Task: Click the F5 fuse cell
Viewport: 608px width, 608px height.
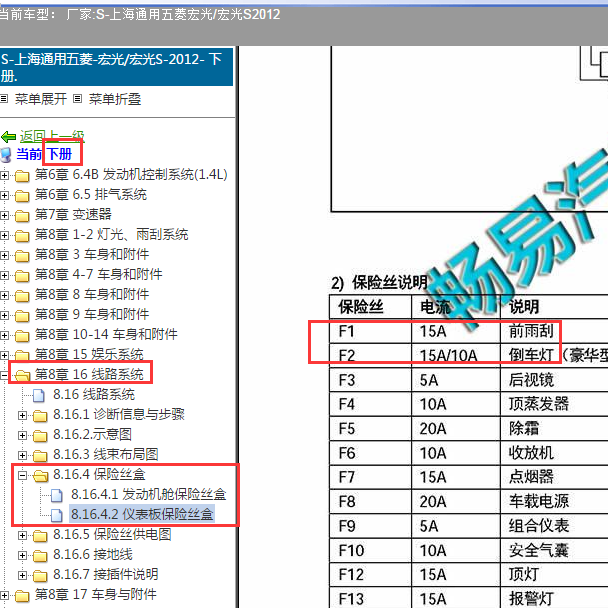Action: 370,429
